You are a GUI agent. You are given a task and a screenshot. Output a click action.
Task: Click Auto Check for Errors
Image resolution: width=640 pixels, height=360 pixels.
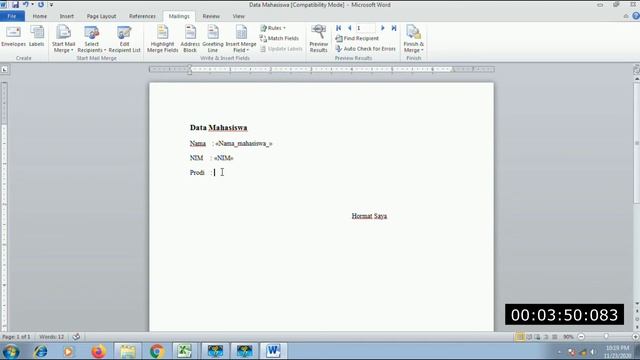click(366, 49)
